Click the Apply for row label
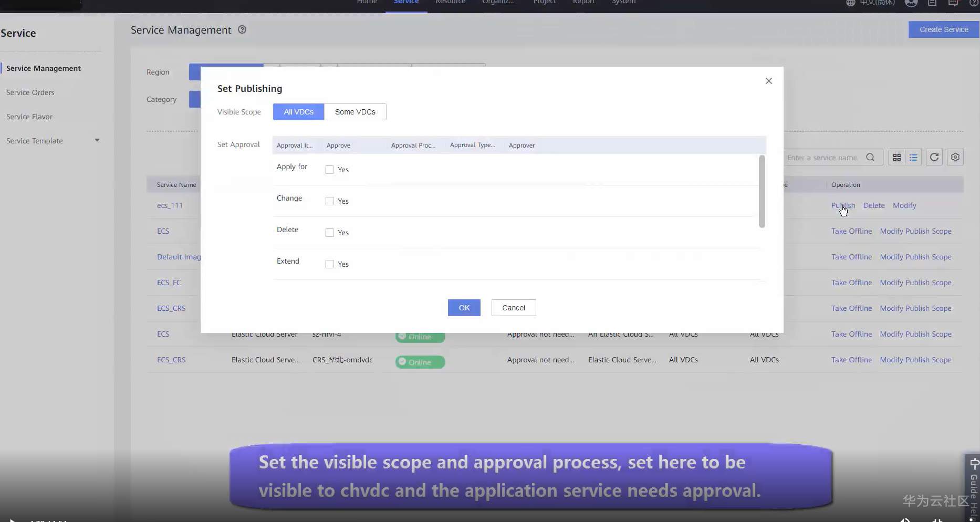Image resolution: width=980 pixels, height=522 pixels. point(292,166)
